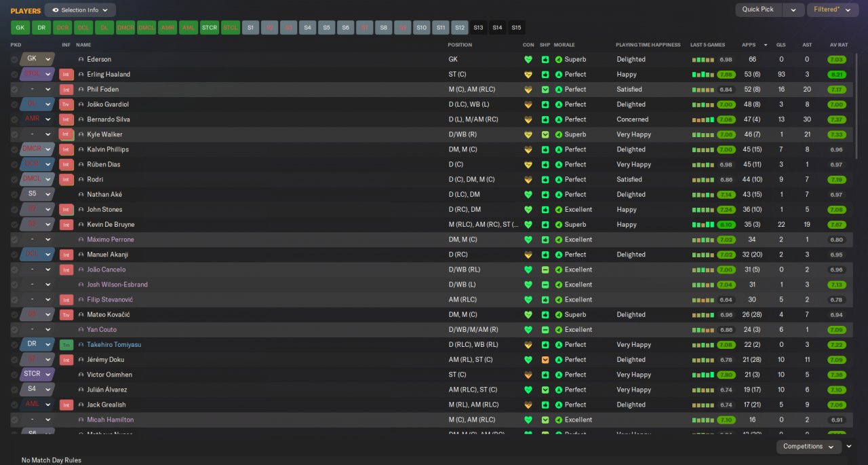
Task: Toggle picked checkmark for Jack Grealish
Action: point(14,405)
